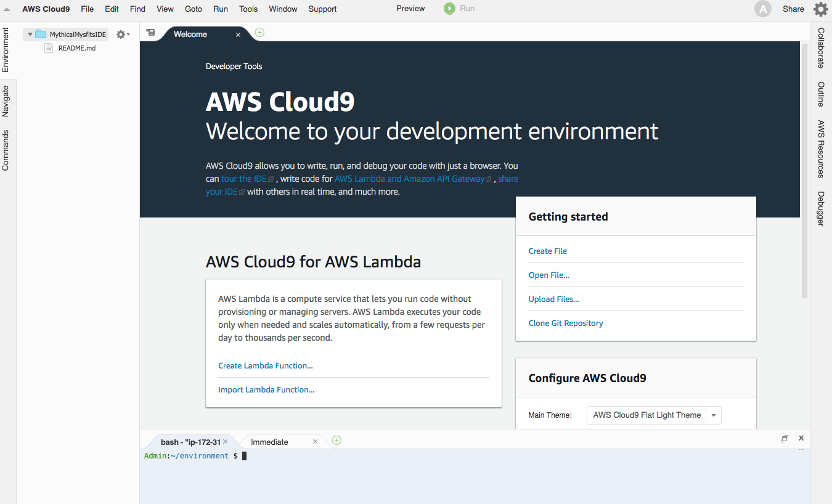
Task: Close the Immediate tab
Action: (316, 442)
